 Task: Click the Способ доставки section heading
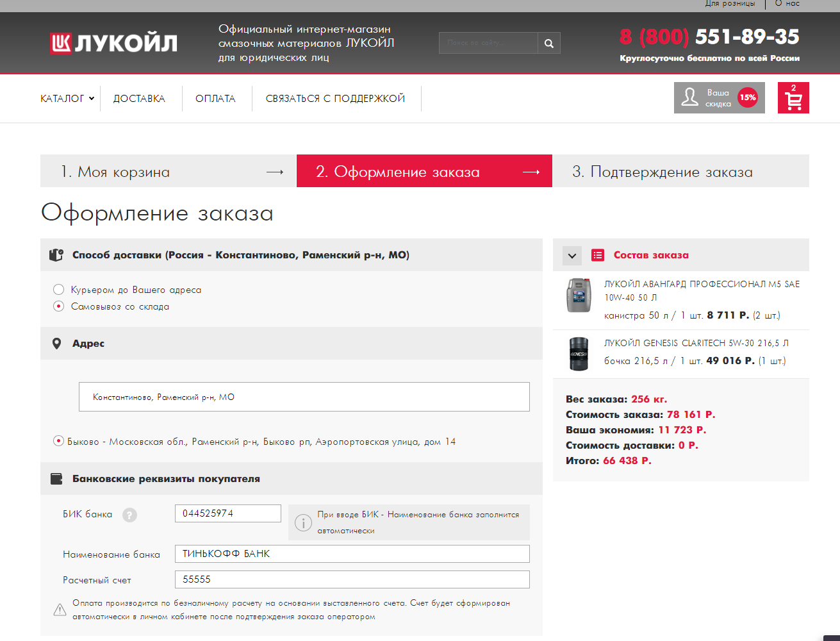(x=241, y=255)
